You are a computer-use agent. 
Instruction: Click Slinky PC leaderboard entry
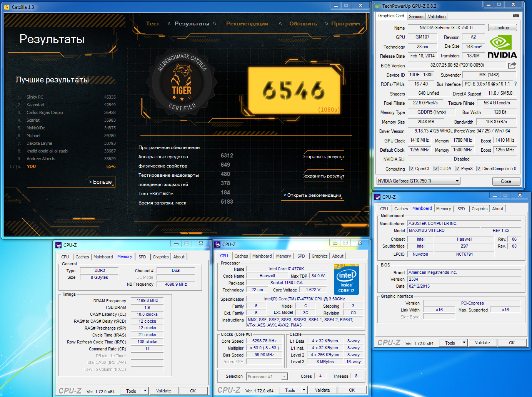(x=66, y=97)
